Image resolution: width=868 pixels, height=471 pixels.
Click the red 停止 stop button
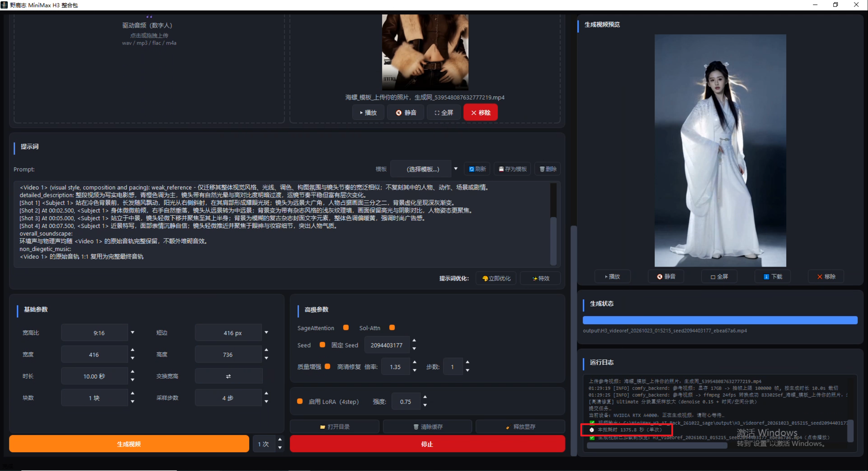[x=427, y=444]
